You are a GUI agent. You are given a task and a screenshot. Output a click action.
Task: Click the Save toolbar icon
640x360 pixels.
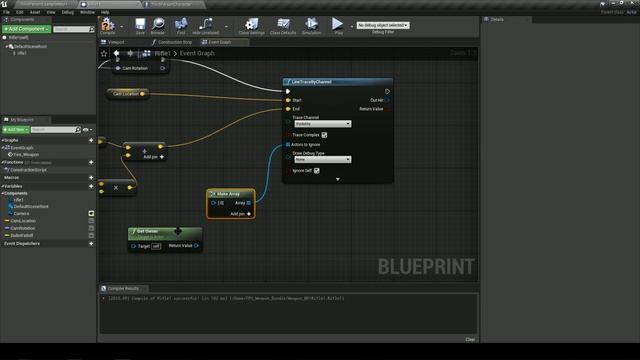pyautogui.click(x=140, y=24)
